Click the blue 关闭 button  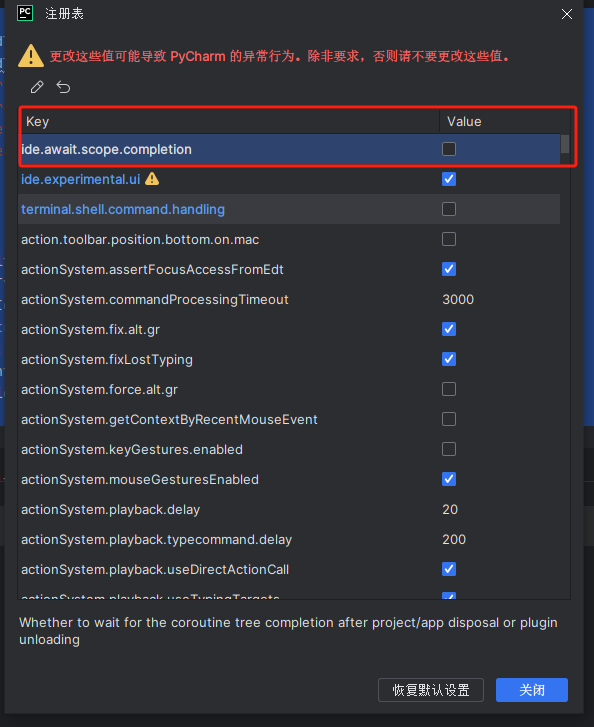(x=532, y=690)
